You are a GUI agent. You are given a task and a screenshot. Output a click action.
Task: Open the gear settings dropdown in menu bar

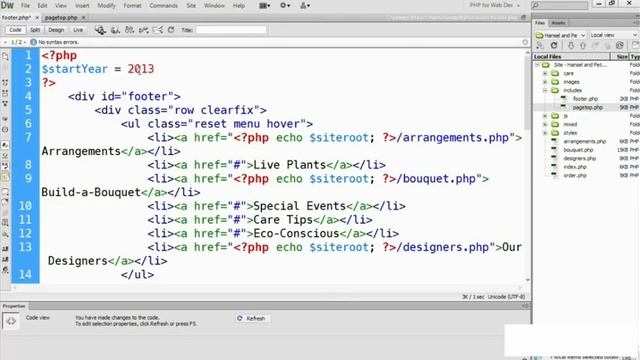tap(285, 6)
